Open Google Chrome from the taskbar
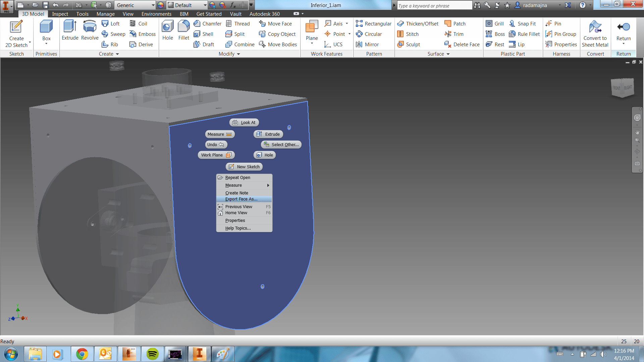The image size is (644, 362). pos(82,354)
